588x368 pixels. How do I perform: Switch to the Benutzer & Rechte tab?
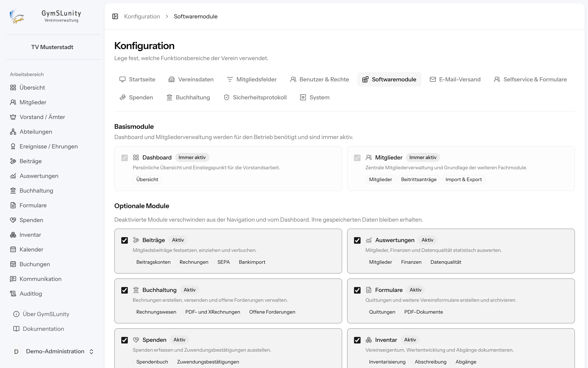[x=320, y=79]
